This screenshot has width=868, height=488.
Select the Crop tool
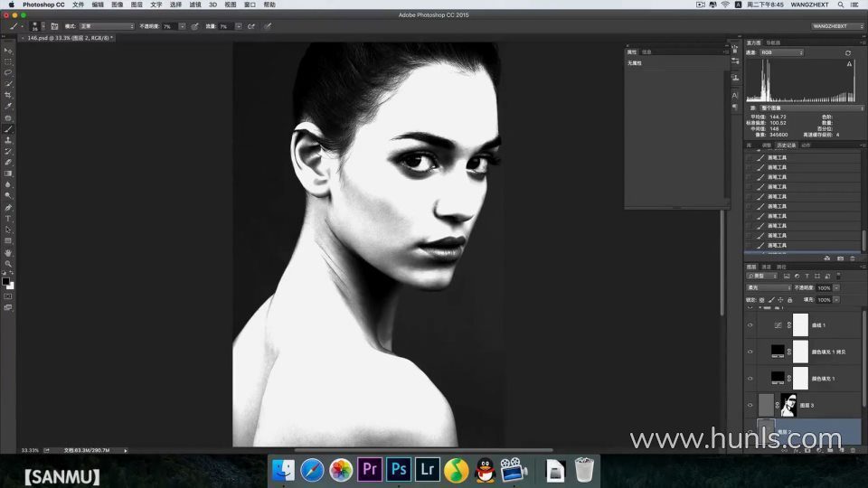pos(8,95)
